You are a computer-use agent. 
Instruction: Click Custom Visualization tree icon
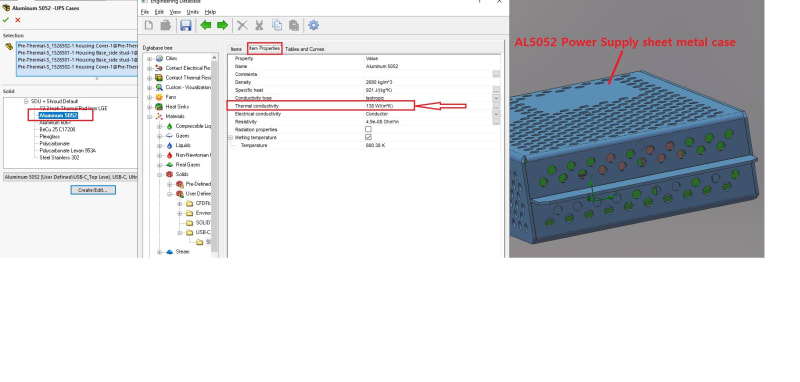pyautogui.click(x=159, y=88)
